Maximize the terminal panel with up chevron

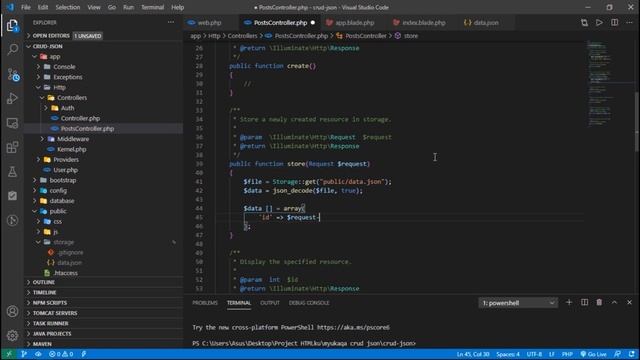(x=614, y=302)
